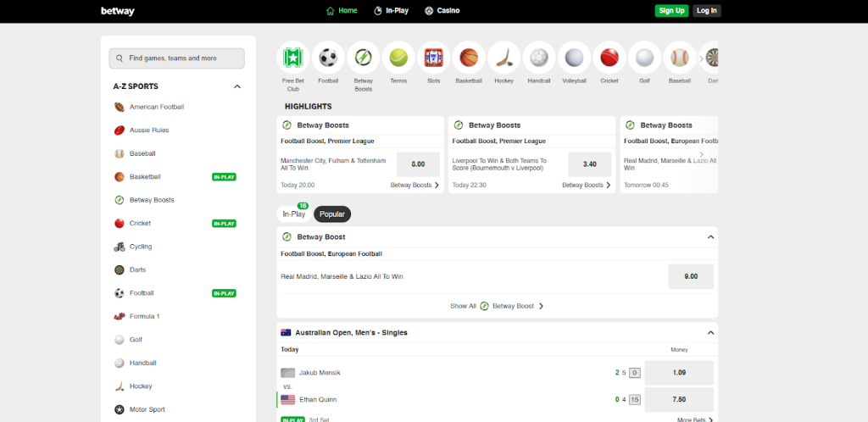Open Show All Betway Boost link
The width and height of the screenshot is (868, 422).
pyautogui.click(x=497, y=306)
